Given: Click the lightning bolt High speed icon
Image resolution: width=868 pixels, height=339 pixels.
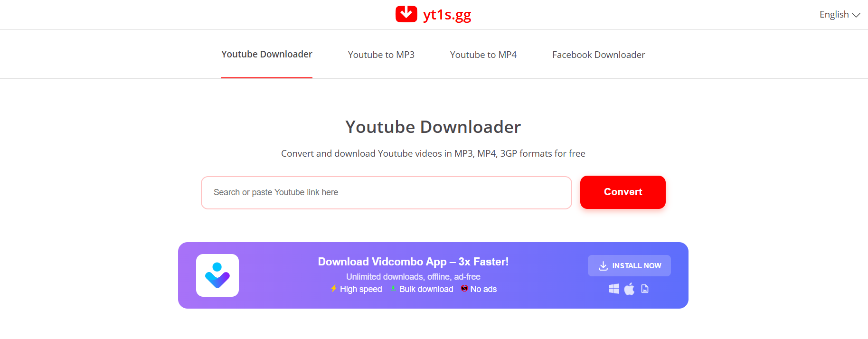Looking at the screenshot, I should (x=334, y=289).
